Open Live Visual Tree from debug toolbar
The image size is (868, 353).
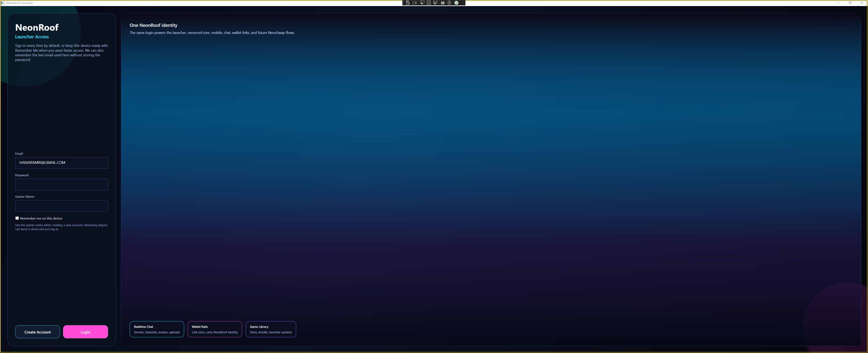408,3
